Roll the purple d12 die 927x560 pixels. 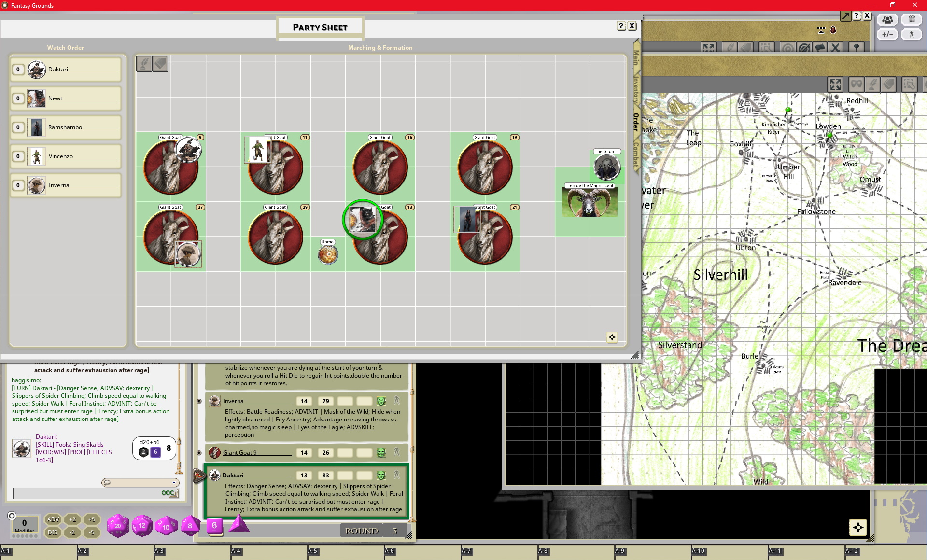click(142, 525)
